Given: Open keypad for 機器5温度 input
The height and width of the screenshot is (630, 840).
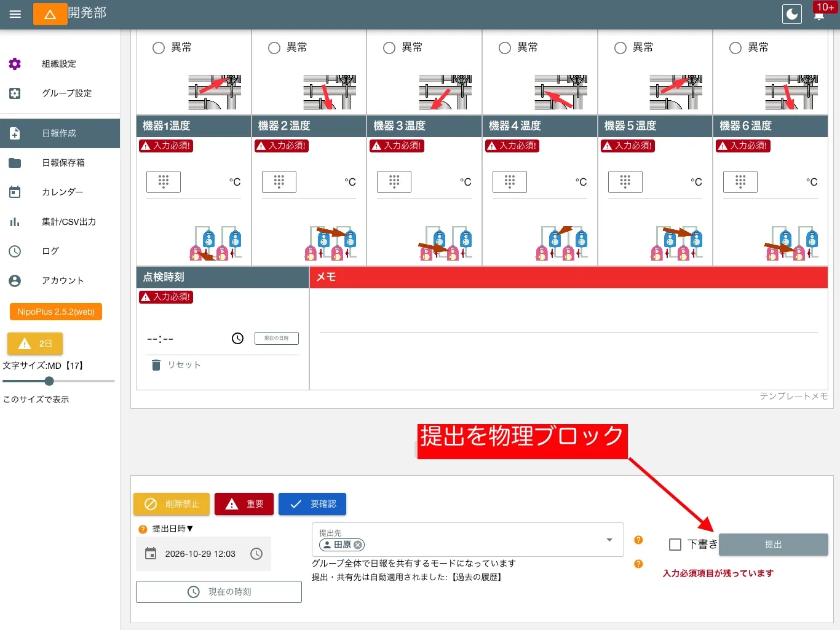Looking at the screenshot, I should (625, 182).
